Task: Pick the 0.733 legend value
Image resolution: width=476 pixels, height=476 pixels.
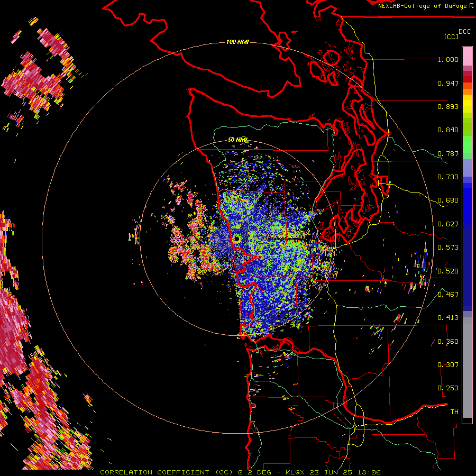Action: coord(448,177)
